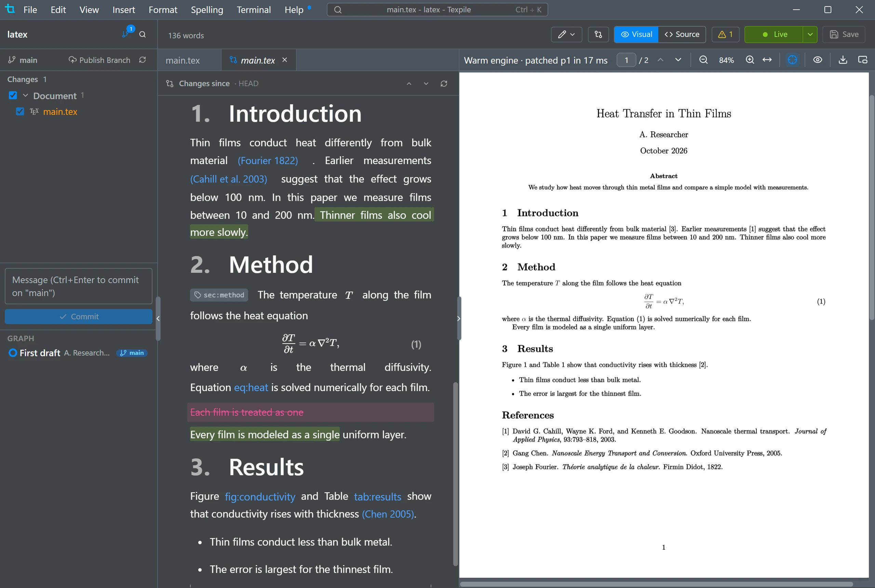Image resolution: width=875 pixels, height=588 pixels.
Task: Download the PDF with the download icon
Action: 843,60
